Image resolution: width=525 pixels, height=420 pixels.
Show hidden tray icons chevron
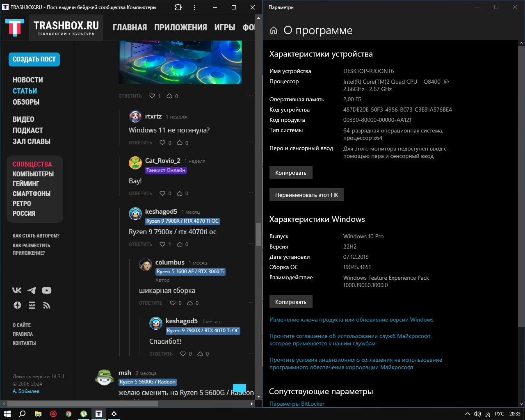467,414
